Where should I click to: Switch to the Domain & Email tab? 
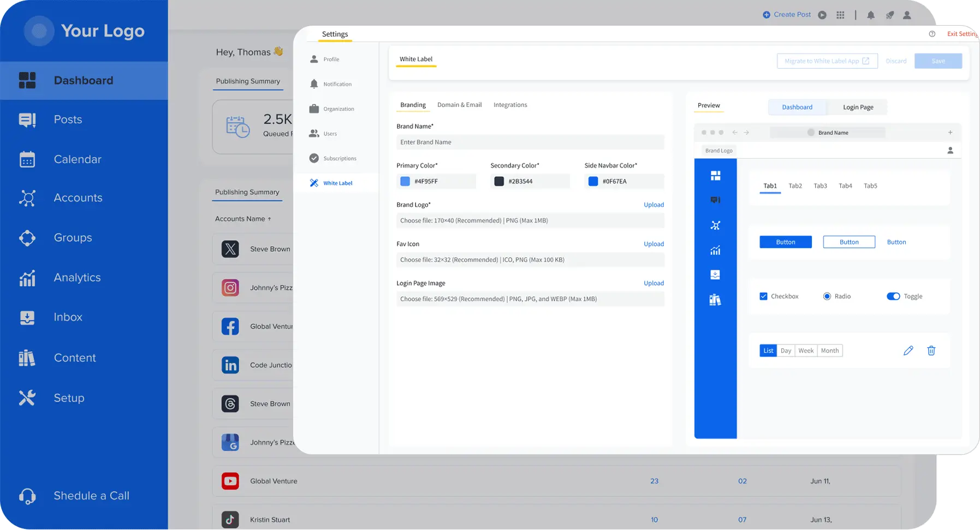point(459,105)
